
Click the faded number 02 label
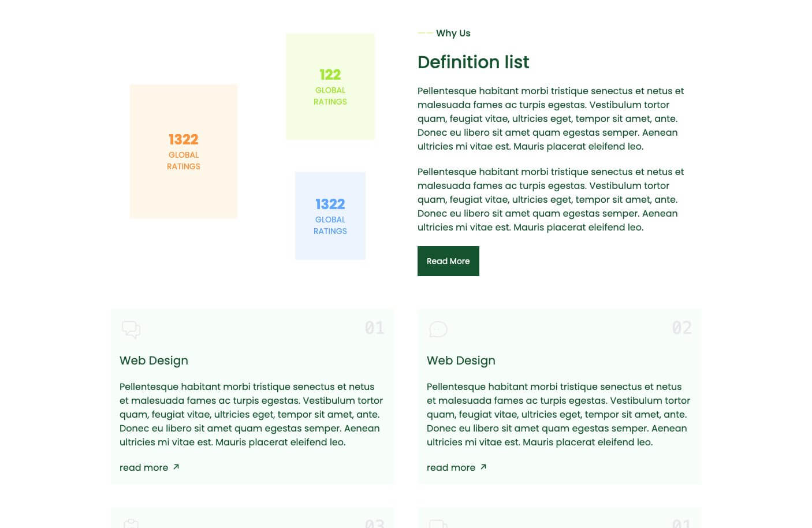click(681, 328)
